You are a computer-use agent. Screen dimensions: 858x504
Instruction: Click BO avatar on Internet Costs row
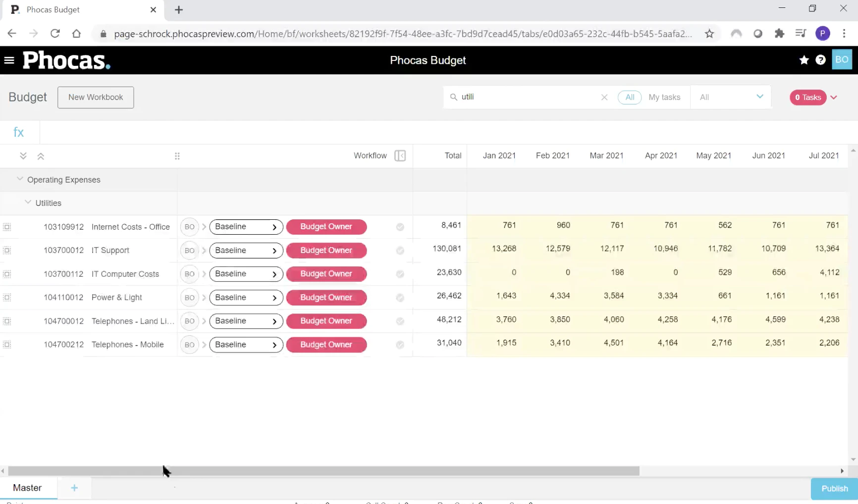189,227
